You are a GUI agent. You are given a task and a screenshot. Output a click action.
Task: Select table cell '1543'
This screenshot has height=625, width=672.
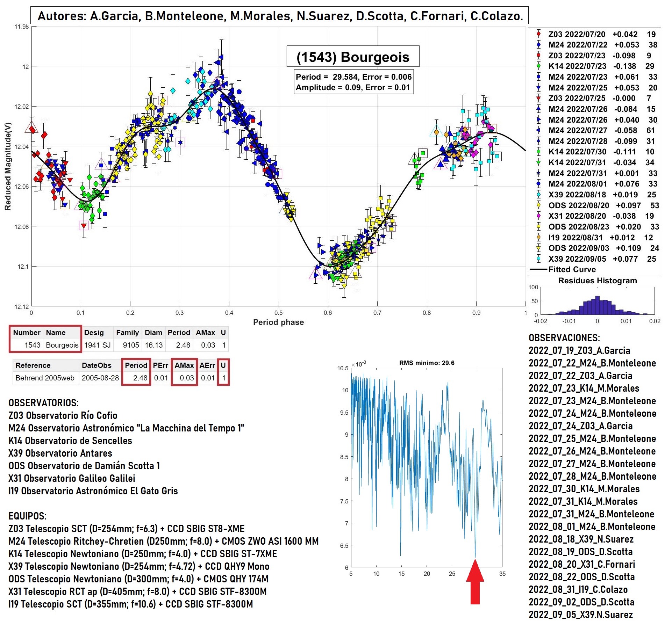[32, 345]
